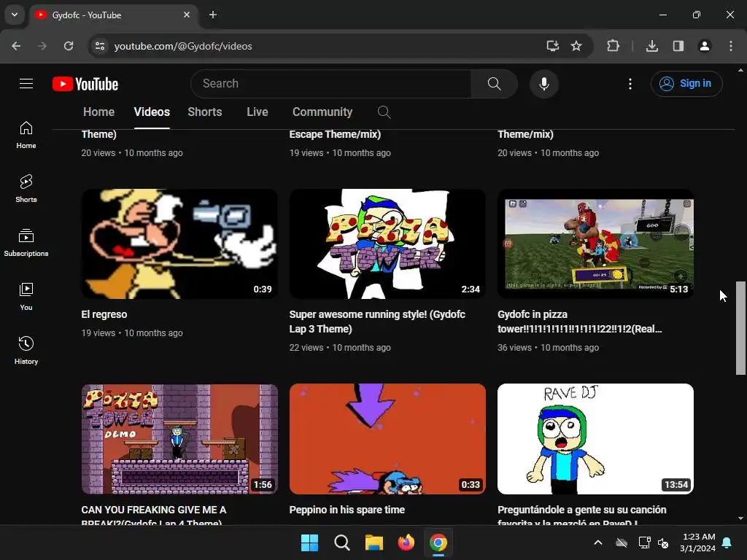
Task: Open the notification bell in taskbar
Action: [x=727, y=542]
